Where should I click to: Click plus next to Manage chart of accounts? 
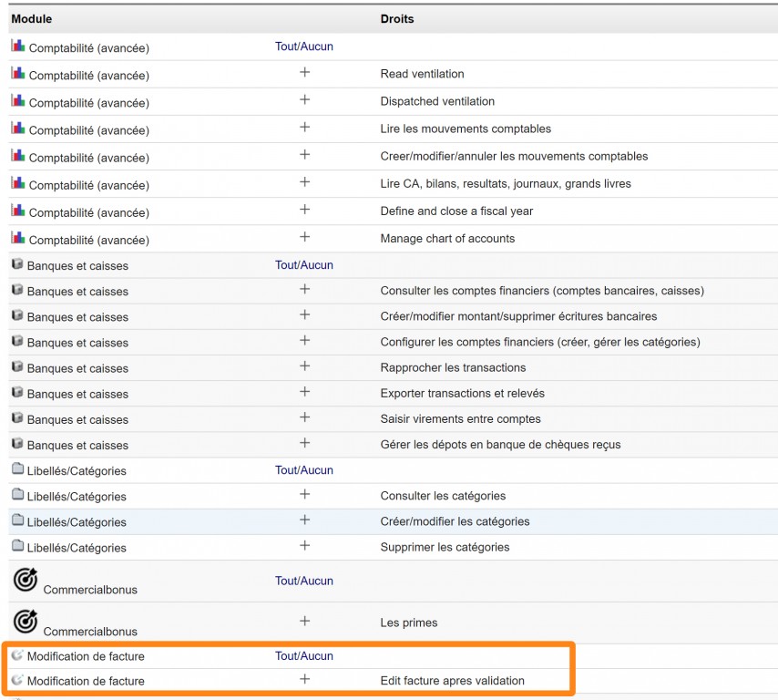pos(304,237)
